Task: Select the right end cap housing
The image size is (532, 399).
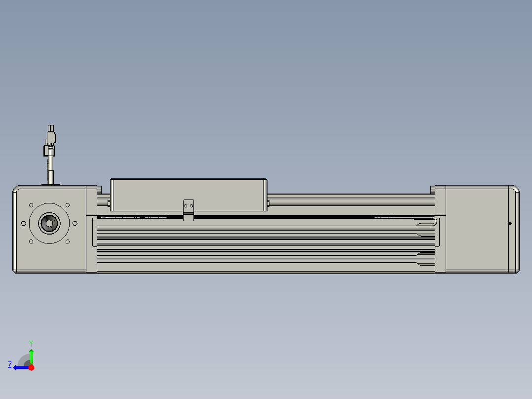Action: 477,229
